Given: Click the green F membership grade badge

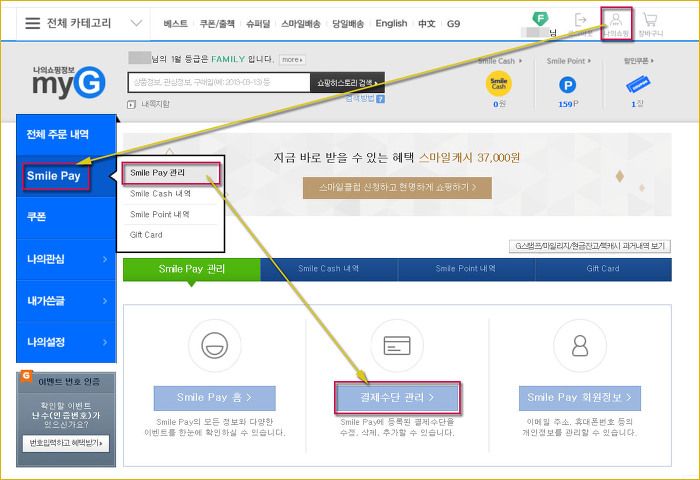Looking at the screenshot, I should (x=540, y=19).
